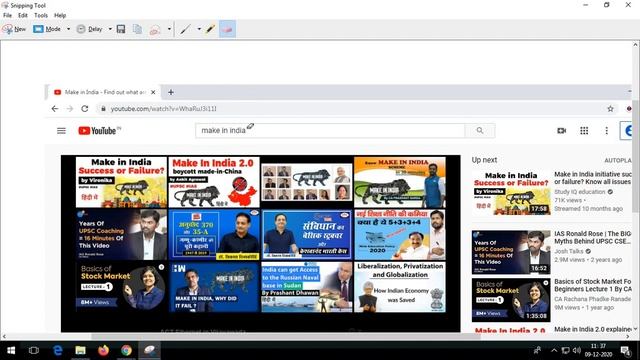
Task: Open the Edit menu
Action: point(23,15)
